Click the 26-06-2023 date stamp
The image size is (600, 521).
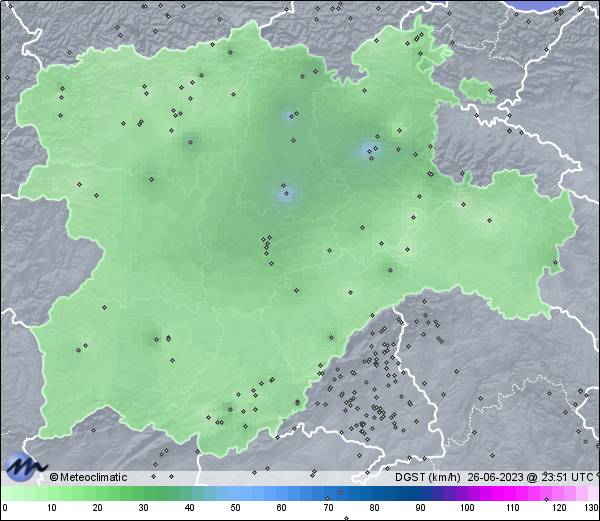coord(497,477)
